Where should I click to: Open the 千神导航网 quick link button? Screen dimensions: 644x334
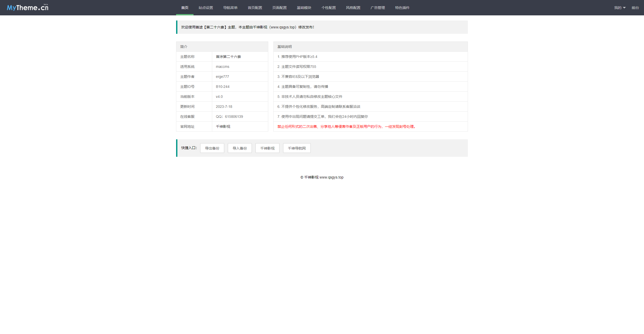click(x=297, y=148)
